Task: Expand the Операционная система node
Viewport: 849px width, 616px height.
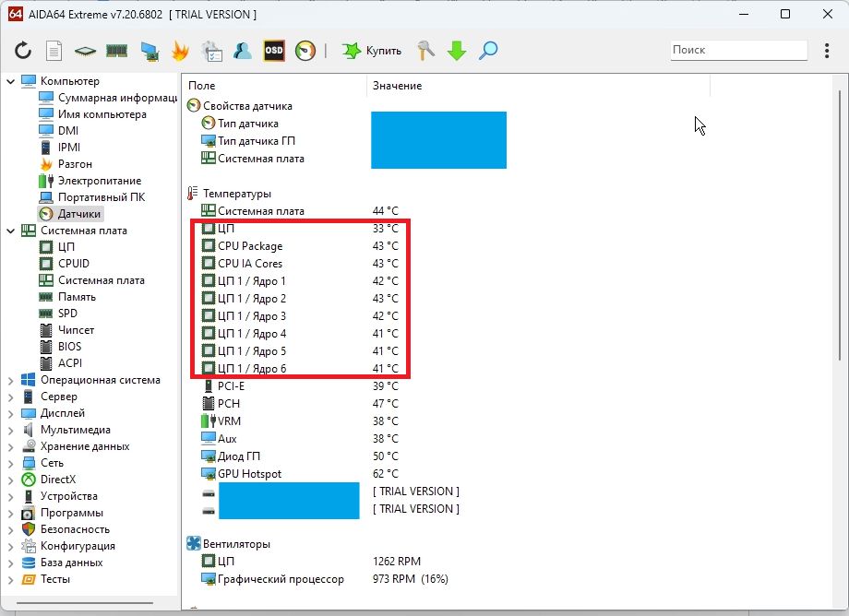Action: [x=11, y=380]
